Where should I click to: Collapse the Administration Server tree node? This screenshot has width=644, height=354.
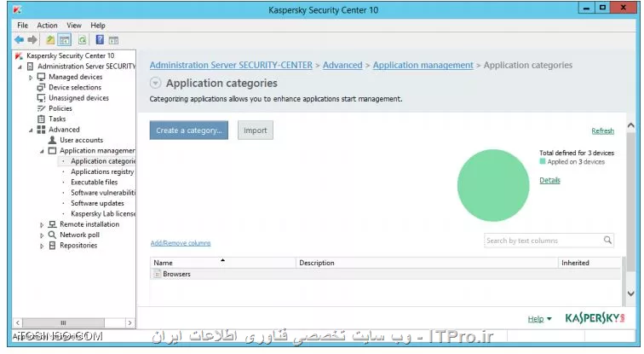[20, 67]
